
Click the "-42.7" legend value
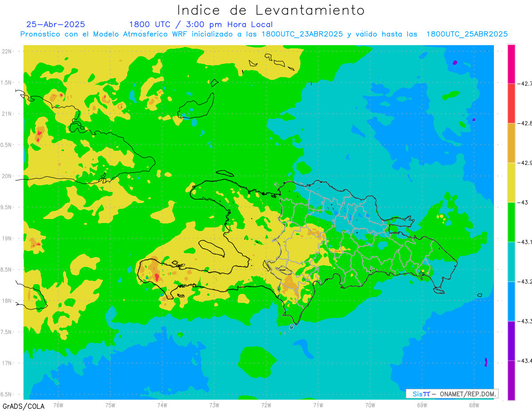(x=524, y=83)
